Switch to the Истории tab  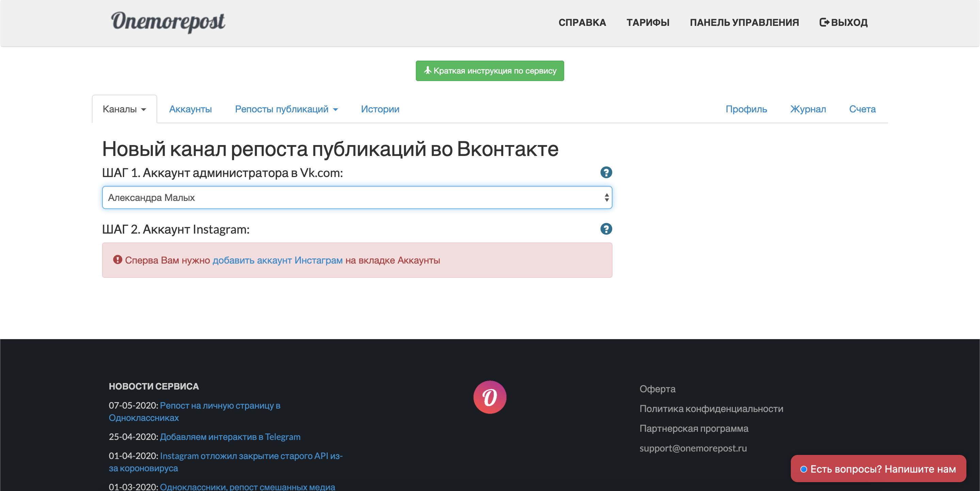[380, 109]
